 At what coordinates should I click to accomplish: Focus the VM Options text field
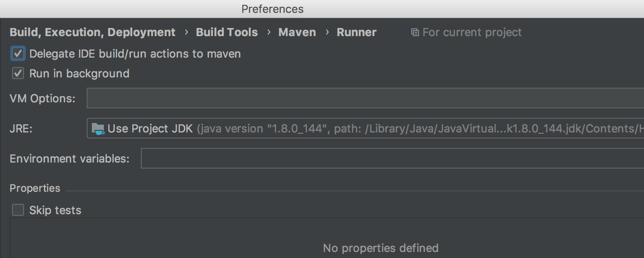[365, 98]
